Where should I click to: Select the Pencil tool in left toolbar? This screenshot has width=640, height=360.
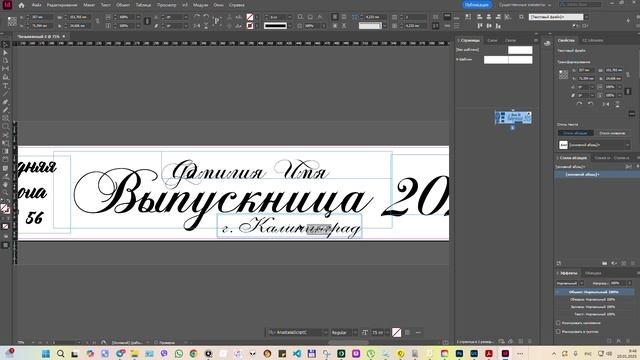coord(5,110)
